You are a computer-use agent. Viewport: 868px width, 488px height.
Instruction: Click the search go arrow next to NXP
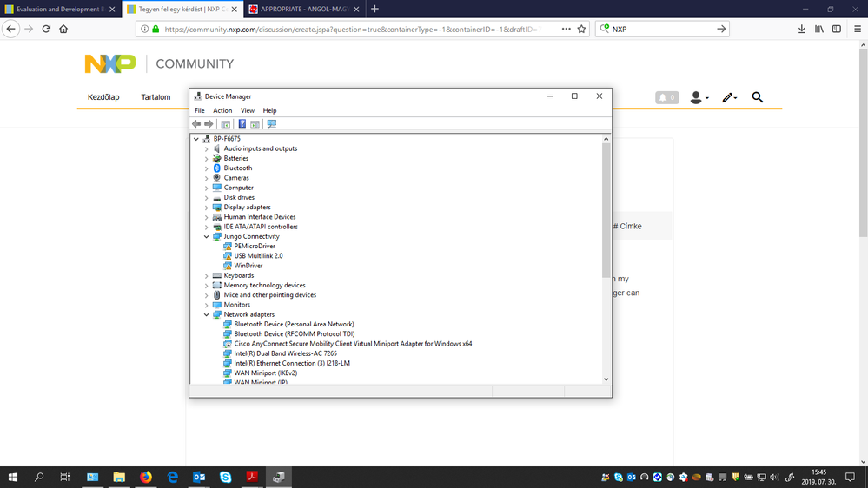point(721,29)
